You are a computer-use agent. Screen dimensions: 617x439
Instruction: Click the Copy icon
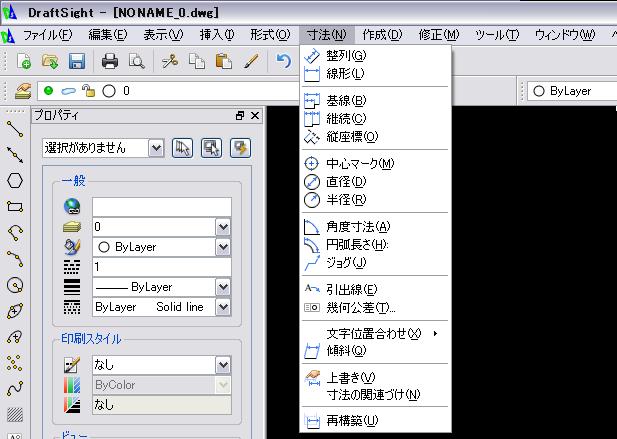click(197, 61)
